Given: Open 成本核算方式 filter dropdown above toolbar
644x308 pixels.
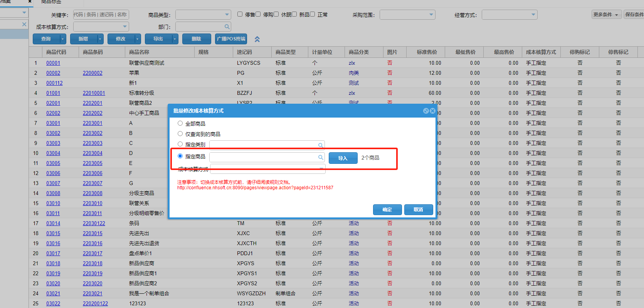Looking at the screenshot, I should (125, 27).
